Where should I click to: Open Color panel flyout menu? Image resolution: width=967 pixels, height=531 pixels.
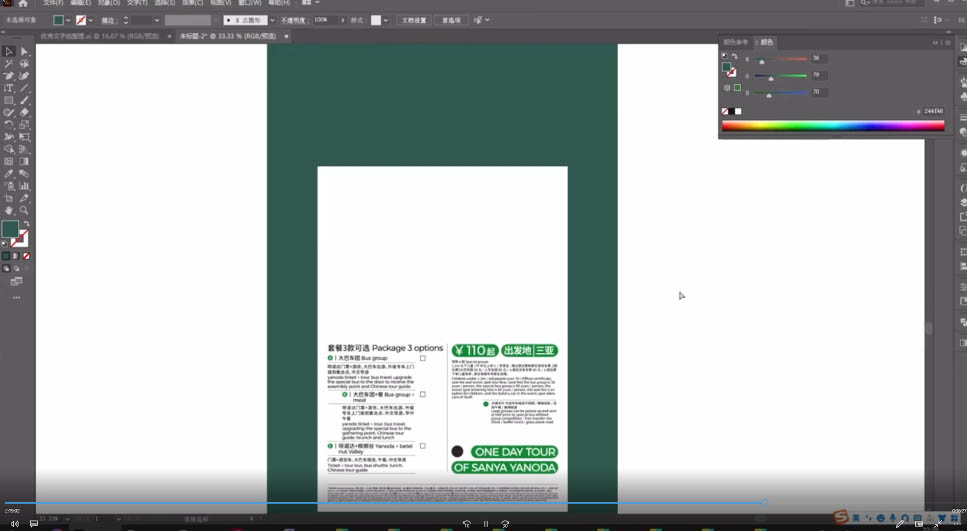pyautogui.click(x=948, y=43)
